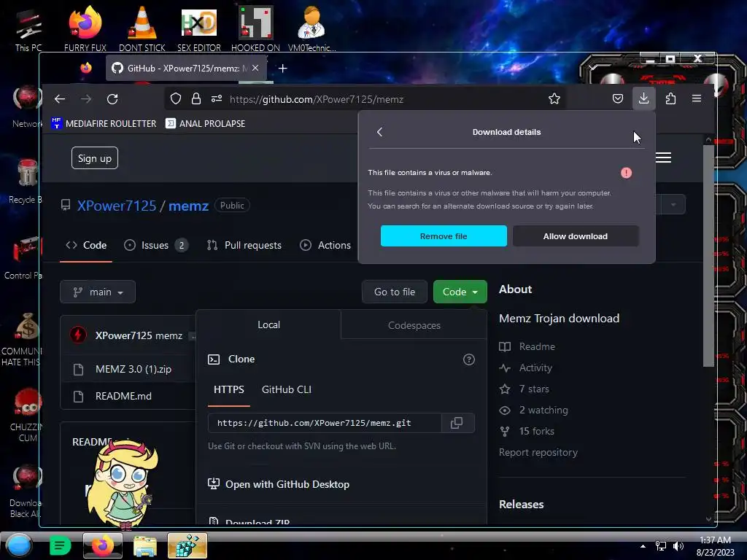Open tracking protection shield icon
The height and width of the screenshot is (560, 747).
pyautogui.click(x=176, y=98)
